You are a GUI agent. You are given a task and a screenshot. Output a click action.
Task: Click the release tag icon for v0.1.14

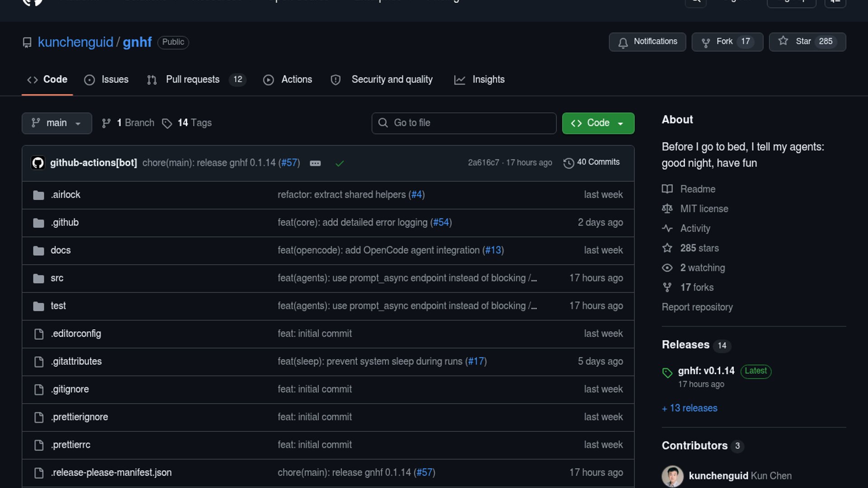pyautogui.click(x=667, y=372)
